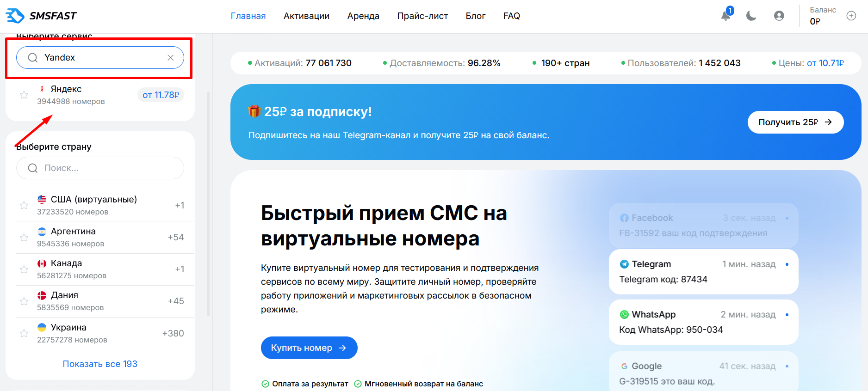Screen dimensions: 868x391
Task: Click the 190+ стран stat
Action: 561,63
